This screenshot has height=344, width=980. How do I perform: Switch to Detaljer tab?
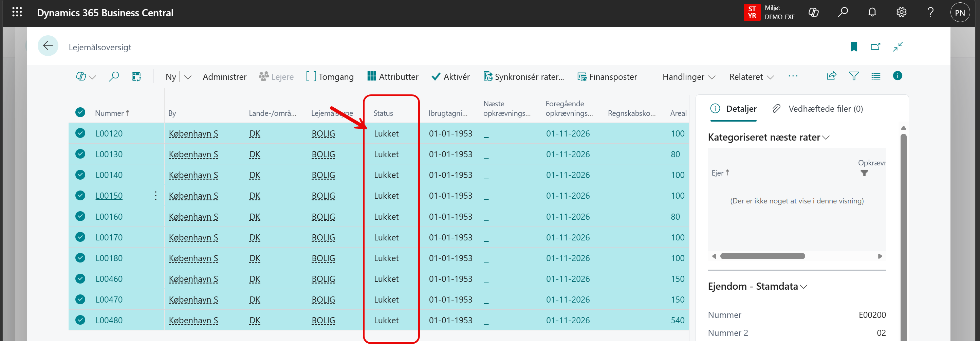pyautogui.click(x=734, y=109)
